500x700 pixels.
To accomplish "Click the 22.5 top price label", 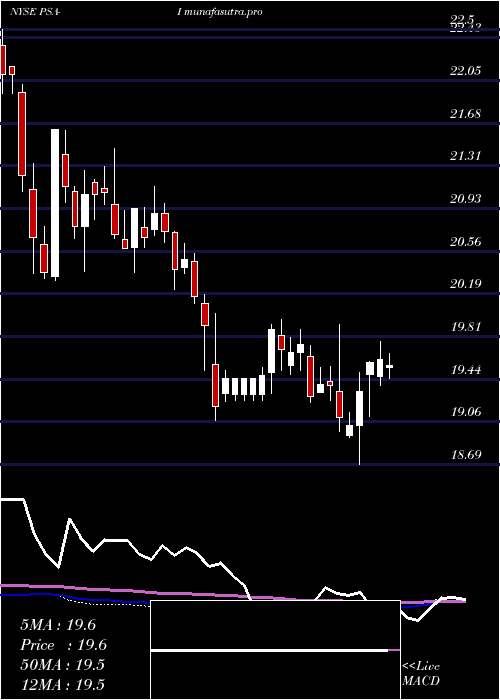I will pos(462,20).
